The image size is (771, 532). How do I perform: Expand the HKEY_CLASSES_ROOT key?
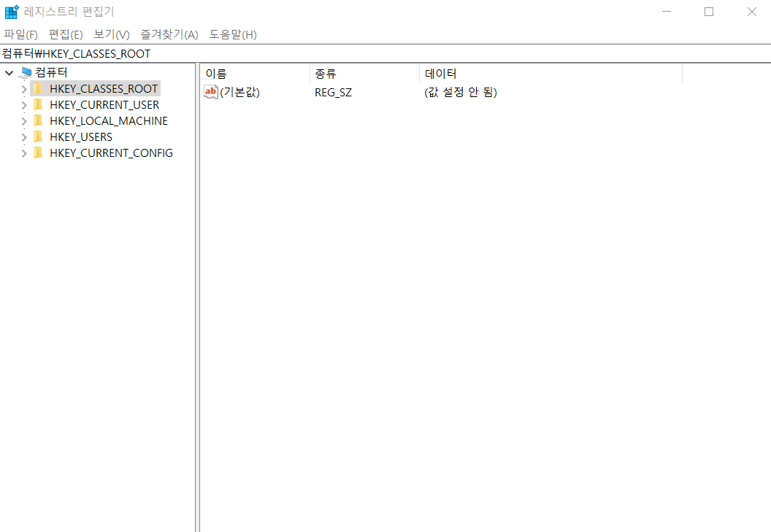(x=24, y=89)
